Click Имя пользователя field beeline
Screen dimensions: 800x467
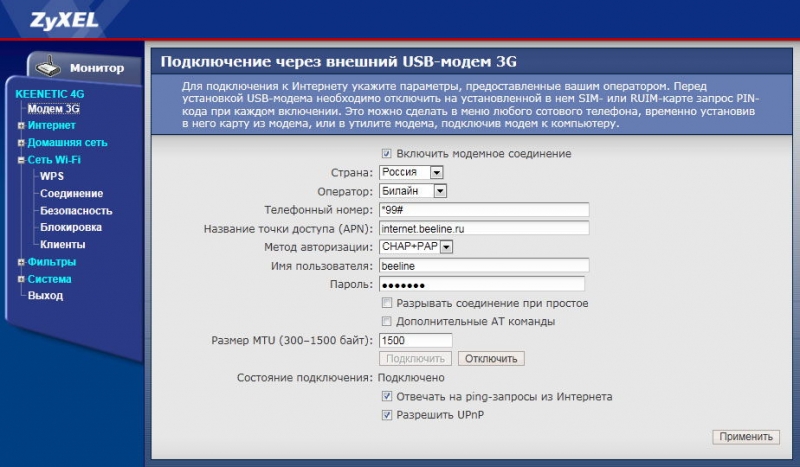484,266
